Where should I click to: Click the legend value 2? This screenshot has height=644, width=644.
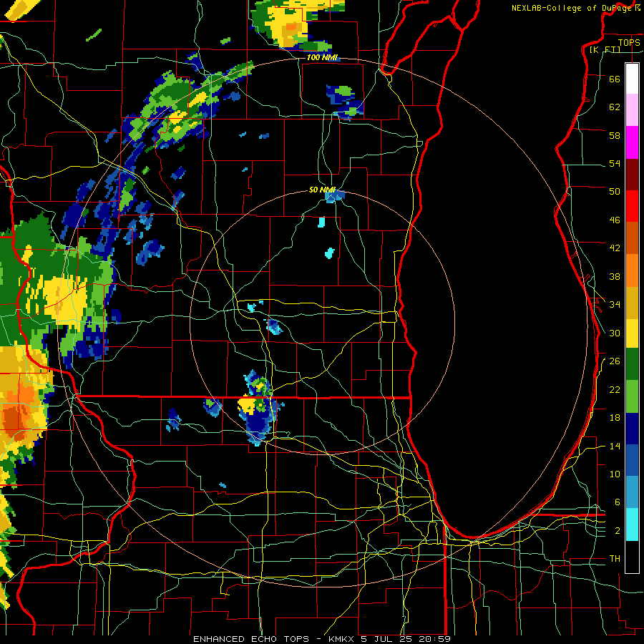point(617,530)
